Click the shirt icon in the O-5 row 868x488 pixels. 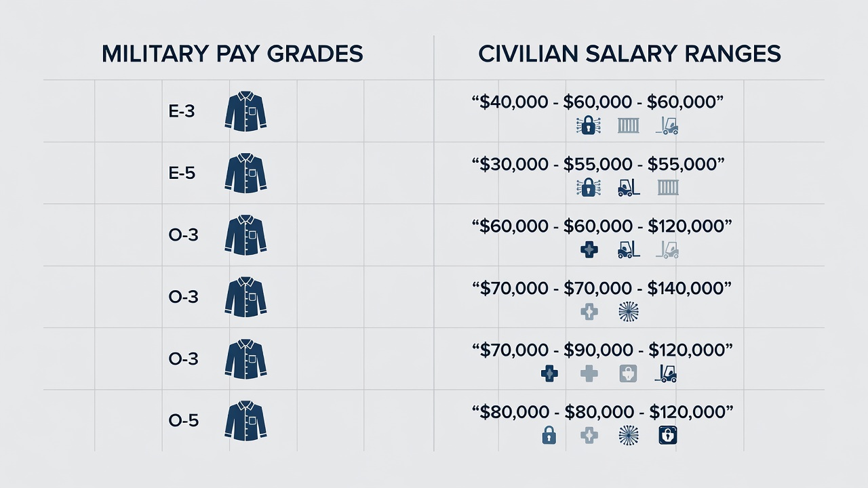(245, 421)
